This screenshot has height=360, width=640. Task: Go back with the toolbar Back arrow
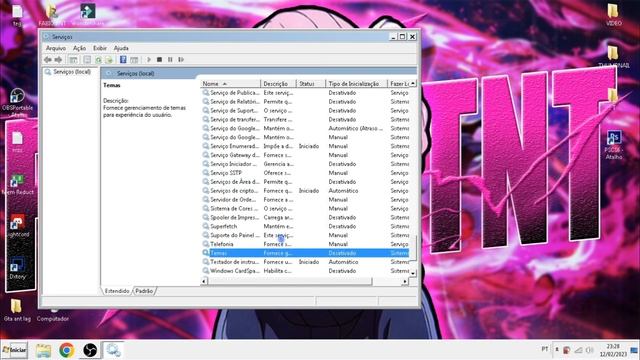[48, 60]
